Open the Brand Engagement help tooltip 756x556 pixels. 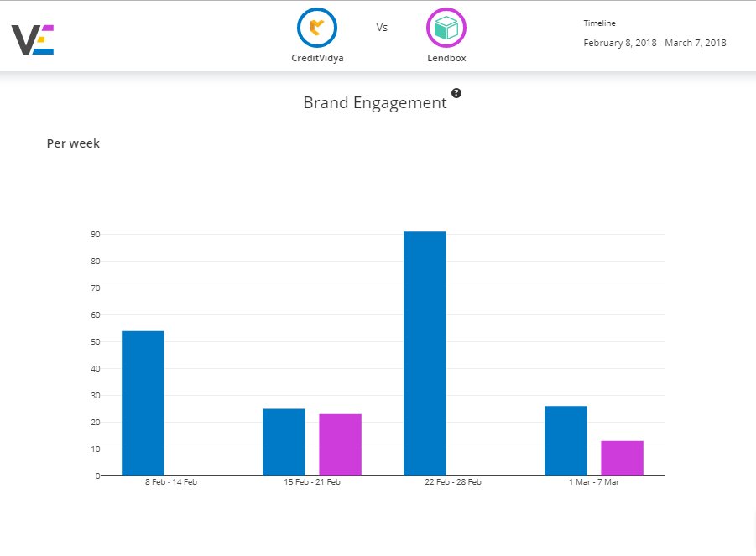click(456, 94)
